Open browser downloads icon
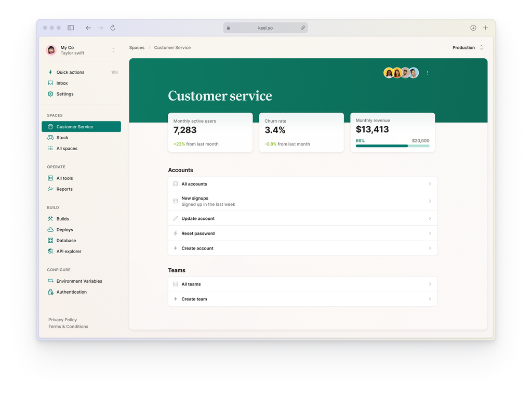 [x=473, y=28]
